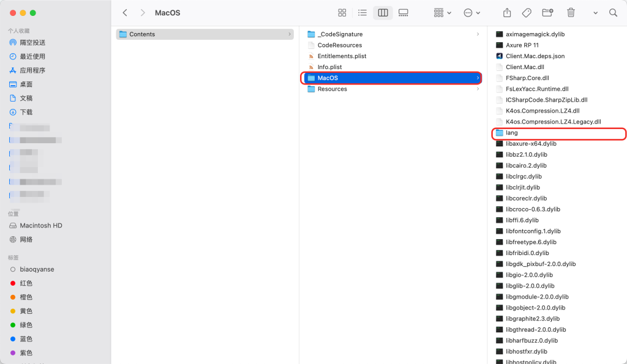The width and height of the screenshot is (627, 364).
Task: Create a new folder via toolbar icon
Action: pyautogui.click(x=547, y=13)
